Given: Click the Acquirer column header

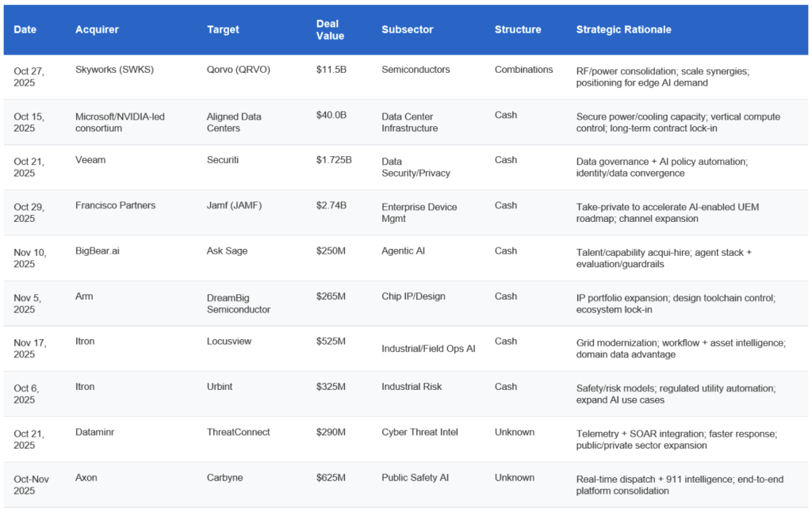Looking at the screenshot, I should (97, 29).
